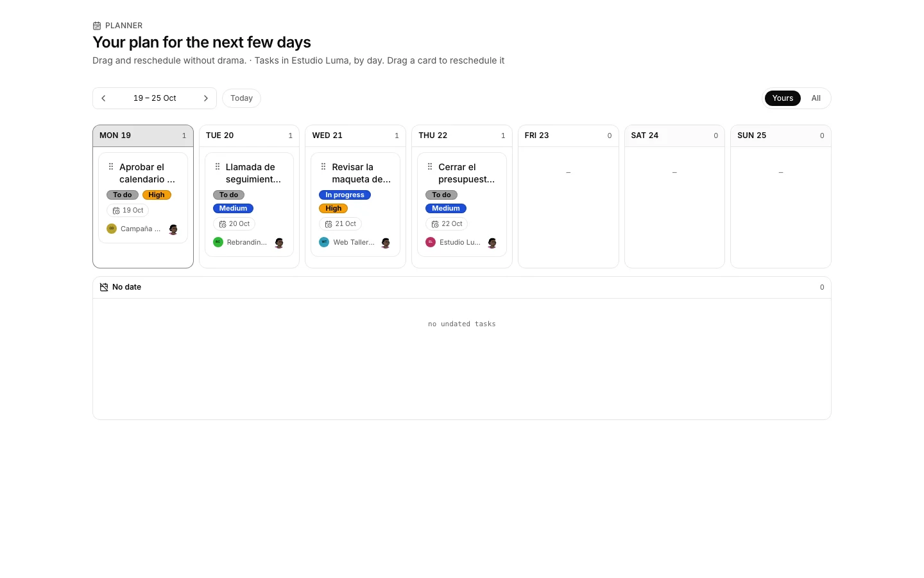The image size is (924, 578).
Task: Select the TUE 20 column header
Action: (249, 136)
